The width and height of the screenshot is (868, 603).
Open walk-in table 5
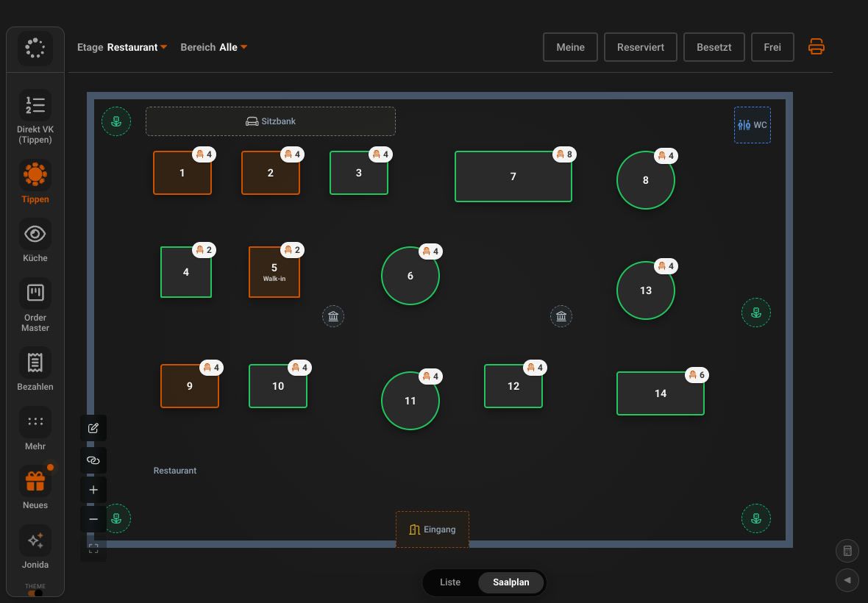(x=274, y=272)
